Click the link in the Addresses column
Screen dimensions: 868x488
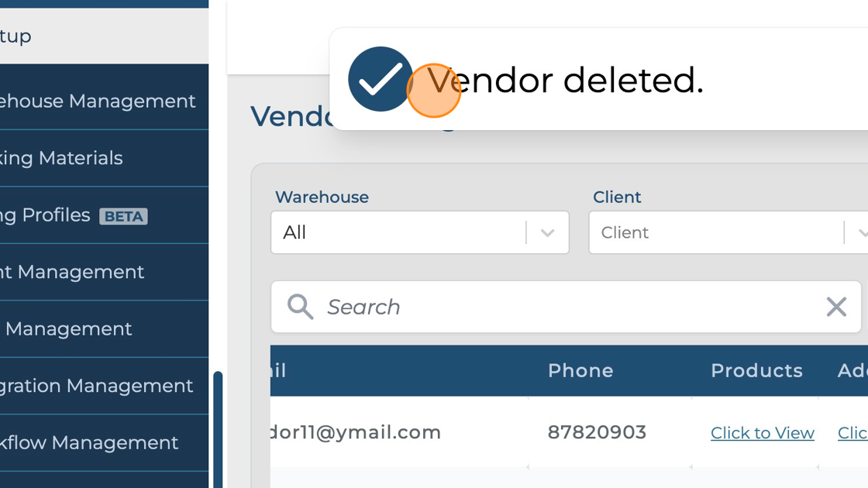click(852, 433)
